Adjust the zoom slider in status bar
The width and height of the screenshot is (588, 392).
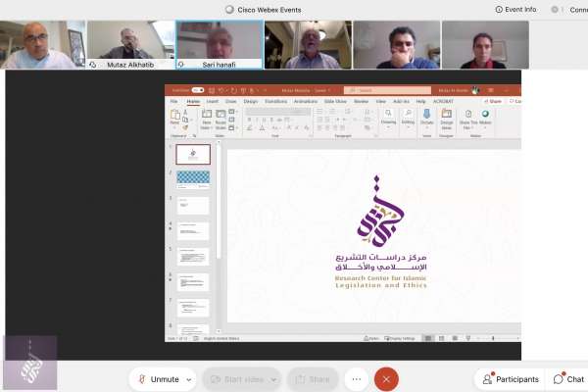[x=493, y=338]
